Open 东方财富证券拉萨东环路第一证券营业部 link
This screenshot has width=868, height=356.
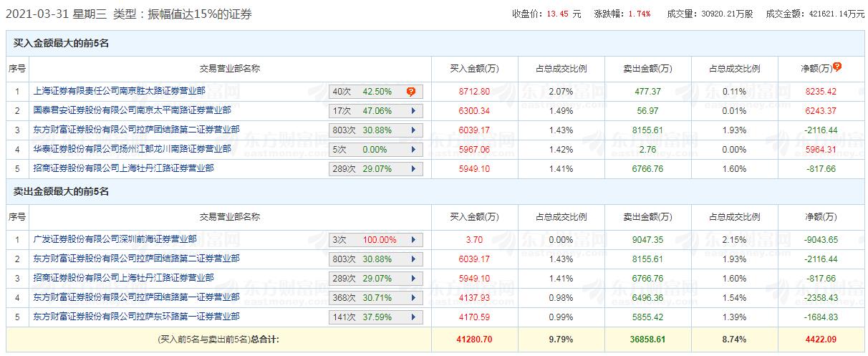coord(137,316)
